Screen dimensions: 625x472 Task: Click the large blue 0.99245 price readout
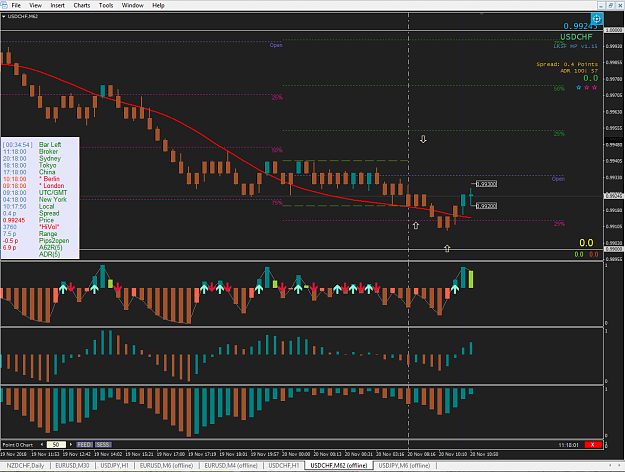point(580,26)
